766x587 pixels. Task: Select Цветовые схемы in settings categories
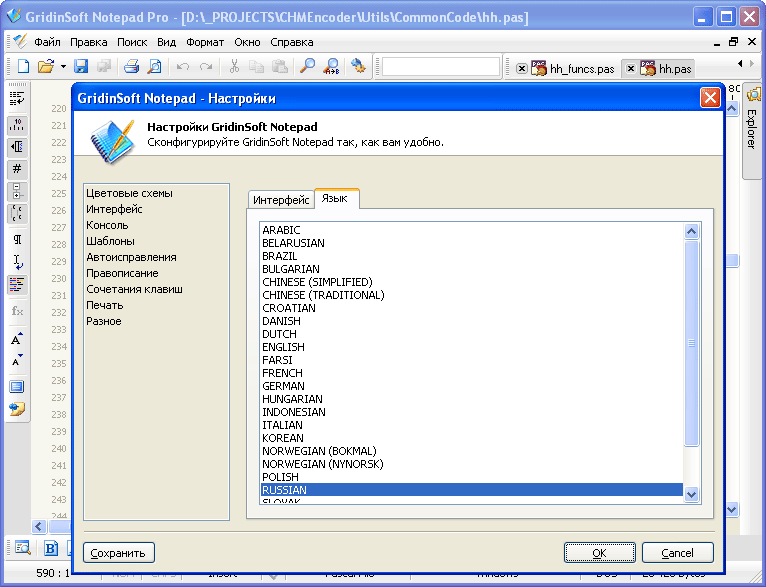tap(129, 193)
